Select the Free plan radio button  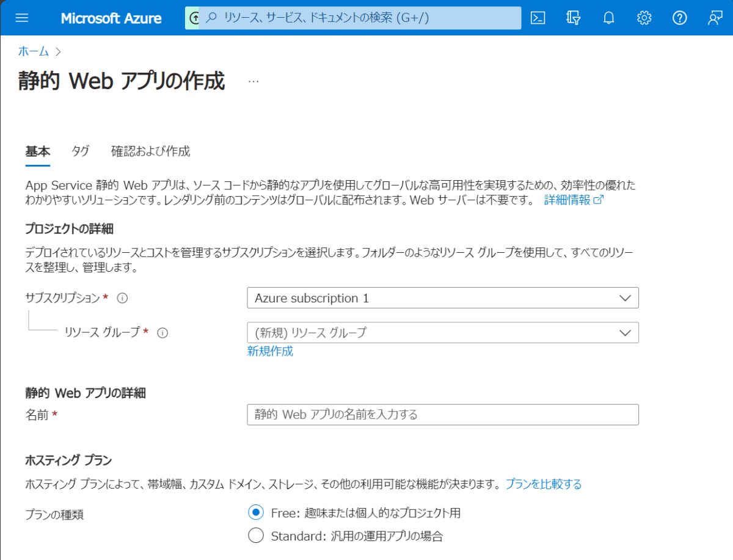pos(256,512)
